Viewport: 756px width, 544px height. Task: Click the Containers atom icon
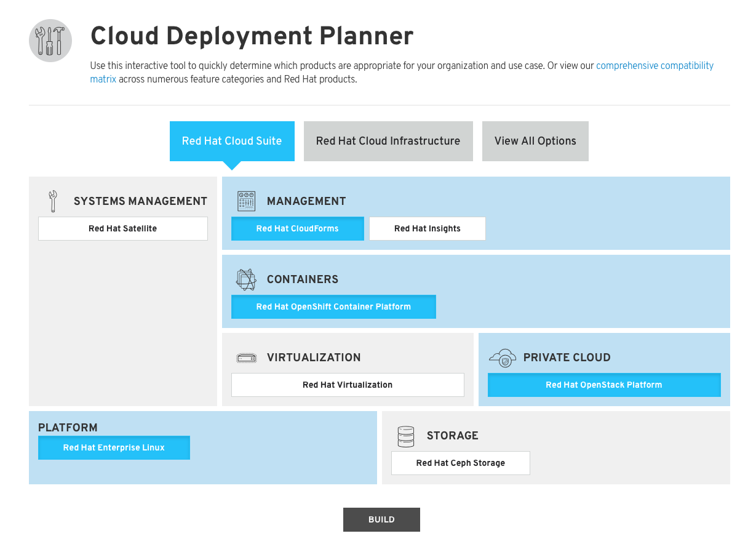246,279
